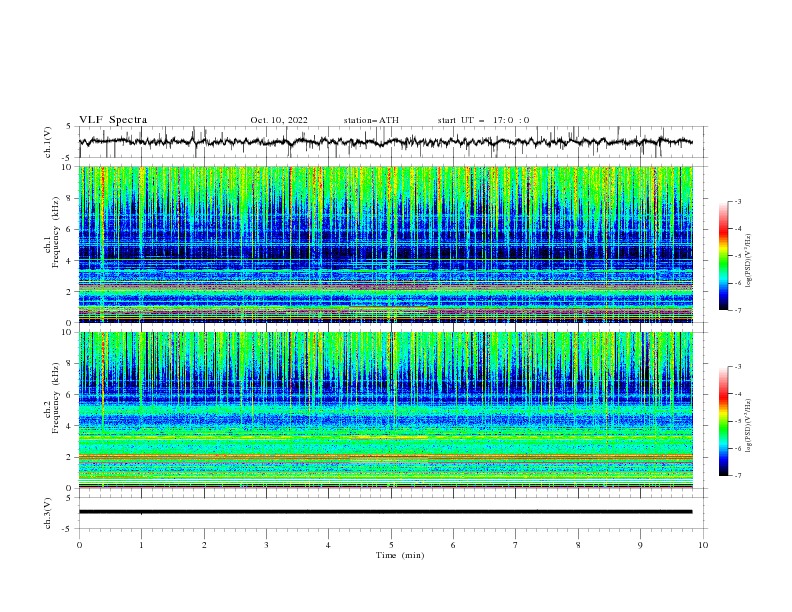Click the ch.2 spectrogram plot
Image resolution: width=792 pixels, height=612 pixels.
386,410
